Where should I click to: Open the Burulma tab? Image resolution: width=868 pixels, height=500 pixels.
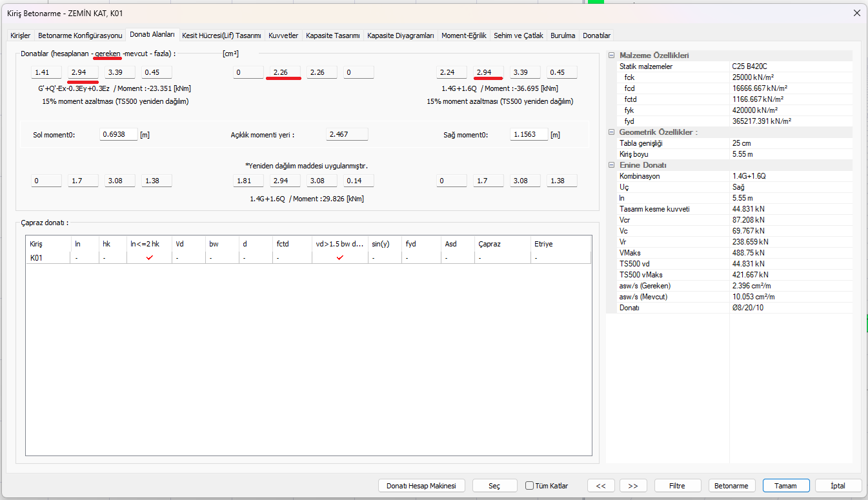pos(563,35)
